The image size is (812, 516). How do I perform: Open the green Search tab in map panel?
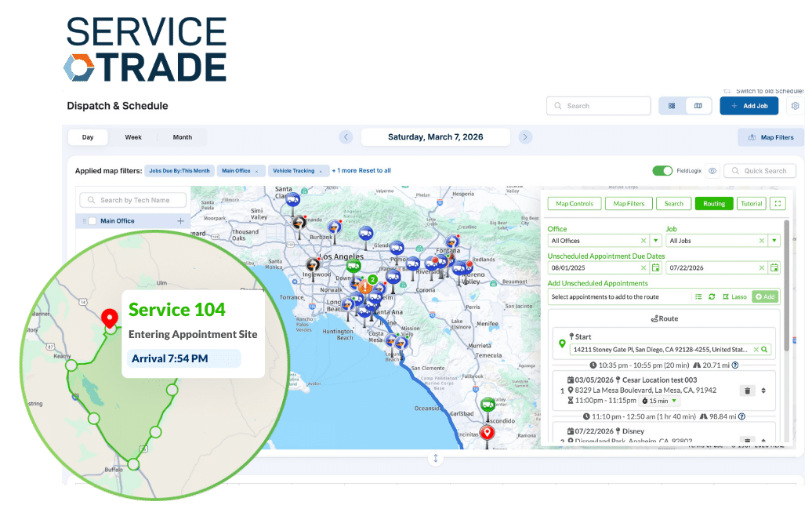point(674,204)
